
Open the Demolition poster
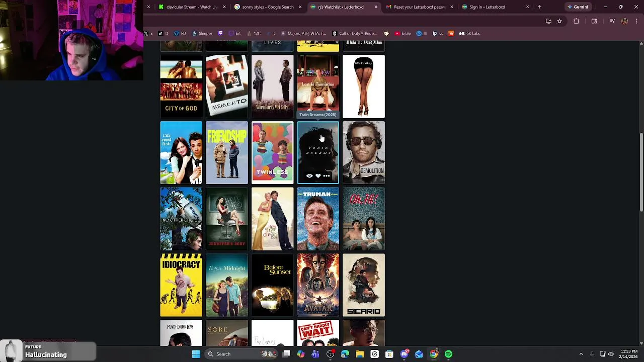[x=364, y=152]
